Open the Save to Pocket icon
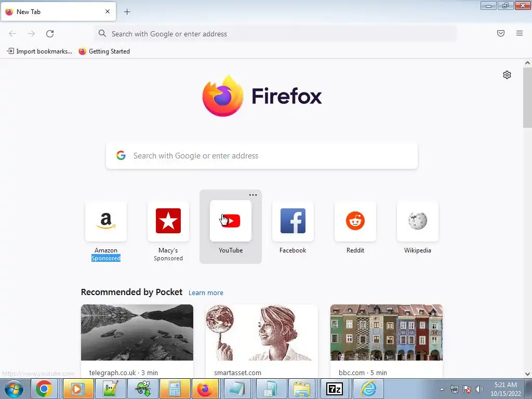Screen dimensions: 532x399 (x=500, y=33)
